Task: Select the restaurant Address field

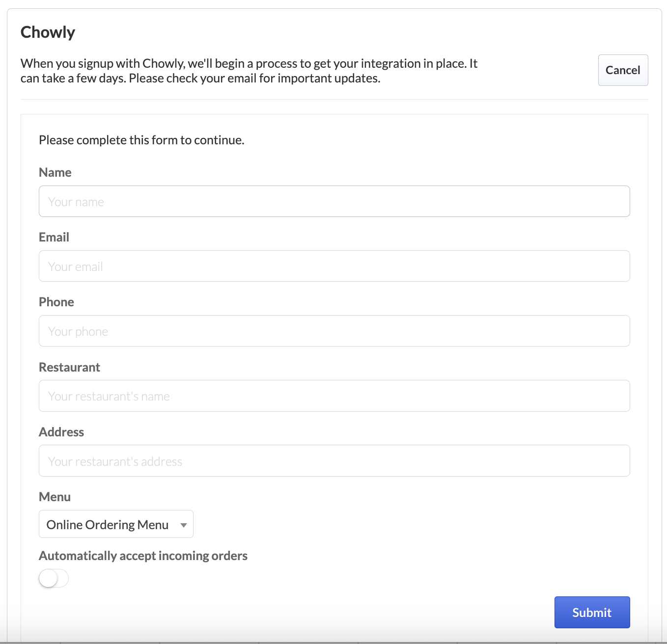Action: point(334,460)
